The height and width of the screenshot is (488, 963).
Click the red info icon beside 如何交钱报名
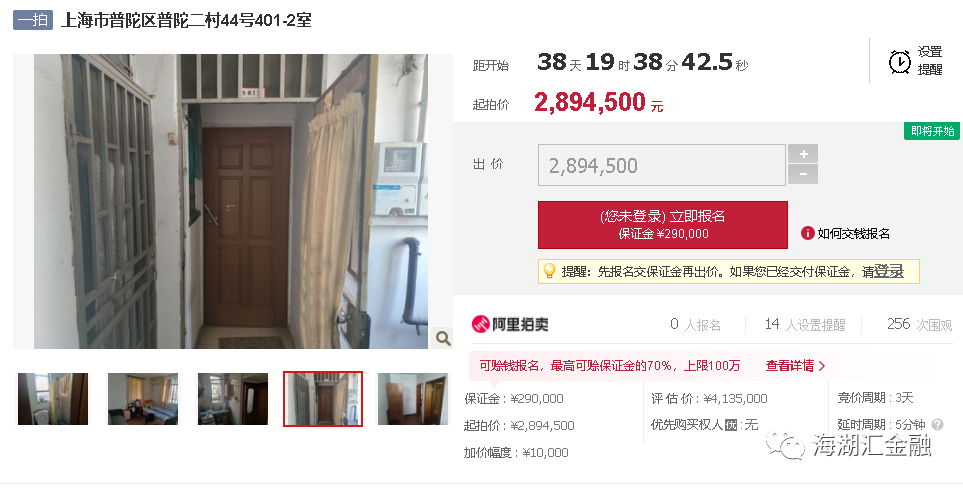click(808, 233)
